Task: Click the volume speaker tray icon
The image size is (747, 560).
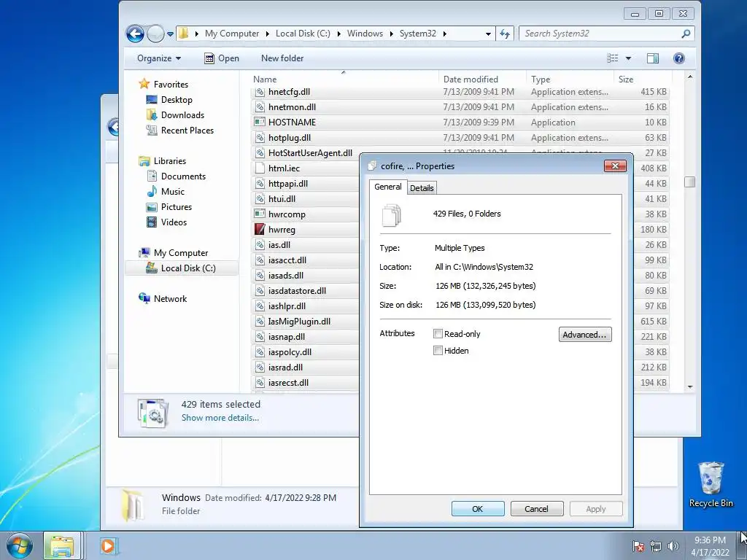Action: click(673, 546)
